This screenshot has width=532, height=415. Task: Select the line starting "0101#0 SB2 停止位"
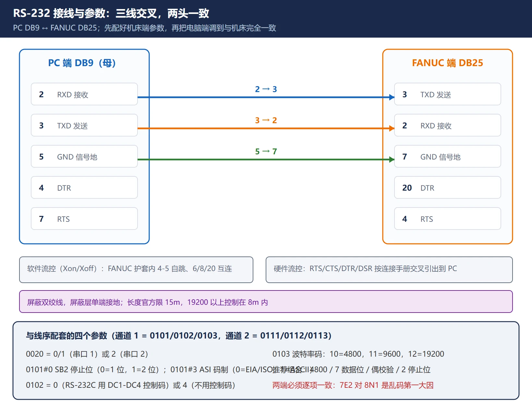point(170,370)
